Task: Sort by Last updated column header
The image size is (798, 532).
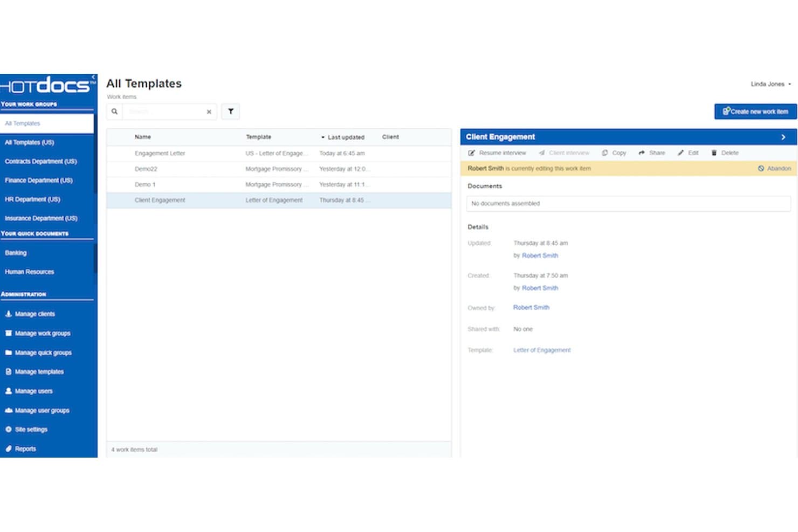Action: 343,137
